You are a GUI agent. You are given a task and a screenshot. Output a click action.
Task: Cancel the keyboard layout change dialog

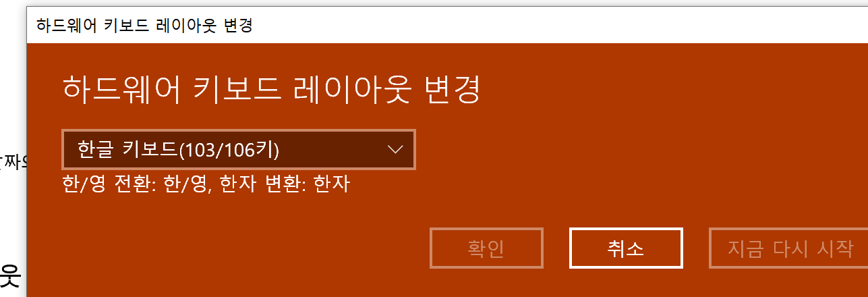coord(626,248)
